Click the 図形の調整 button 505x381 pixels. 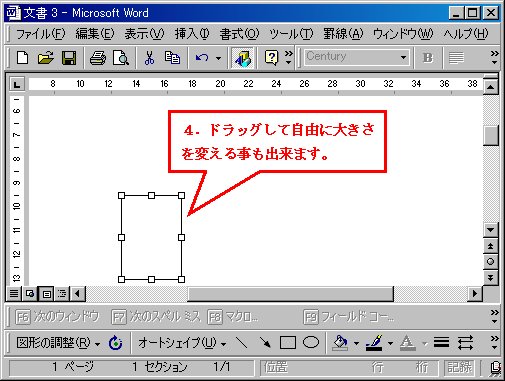coord(58,342)
